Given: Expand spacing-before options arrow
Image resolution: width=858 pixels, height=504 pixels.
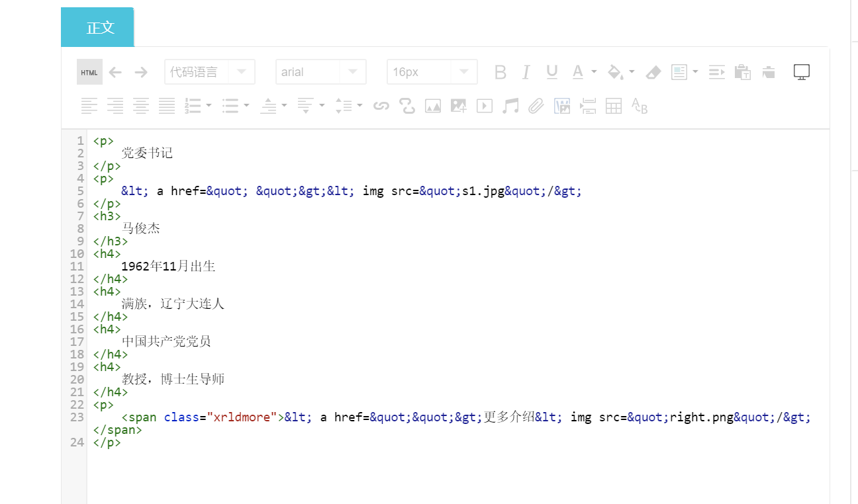Looking at the screenshot, I should [x=285, y=105].
